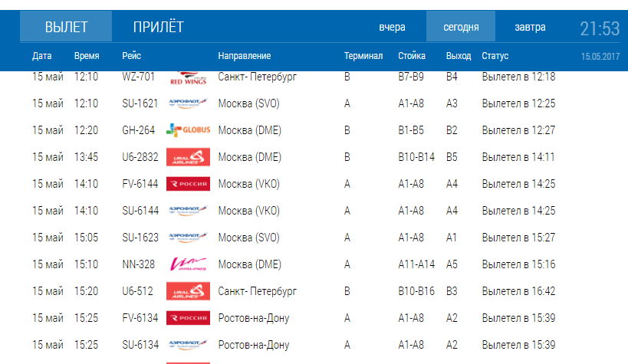Image resolution: width=628 pixels, height=364 pixels.
Task: Click the Статус column header
Action: pos(495,56)
